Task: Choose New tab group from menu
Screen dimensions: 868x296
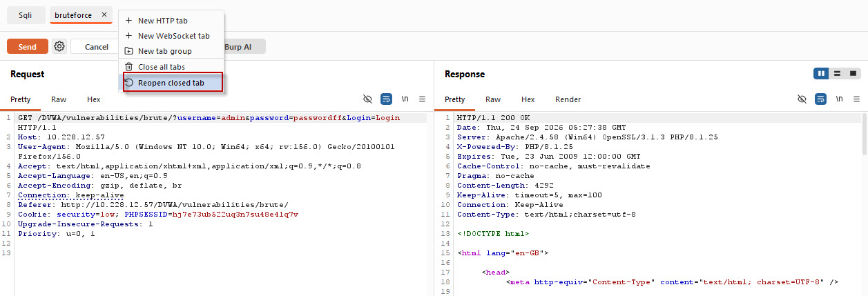Action: [x=171, y=51]
